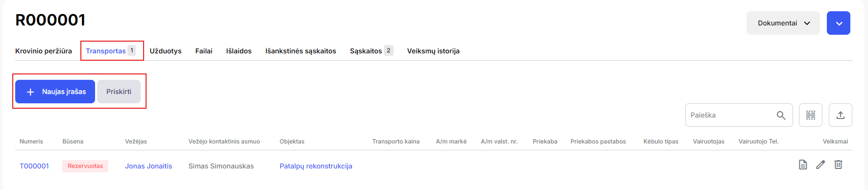
Task: Expand the Dokumentai dropdown
Action: 783,23
